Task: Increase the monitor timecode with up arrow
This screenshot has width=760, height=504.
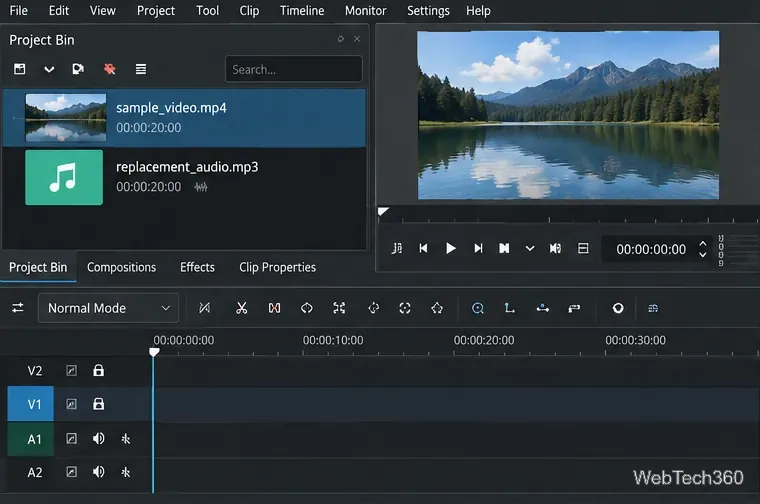Action: 702,244
